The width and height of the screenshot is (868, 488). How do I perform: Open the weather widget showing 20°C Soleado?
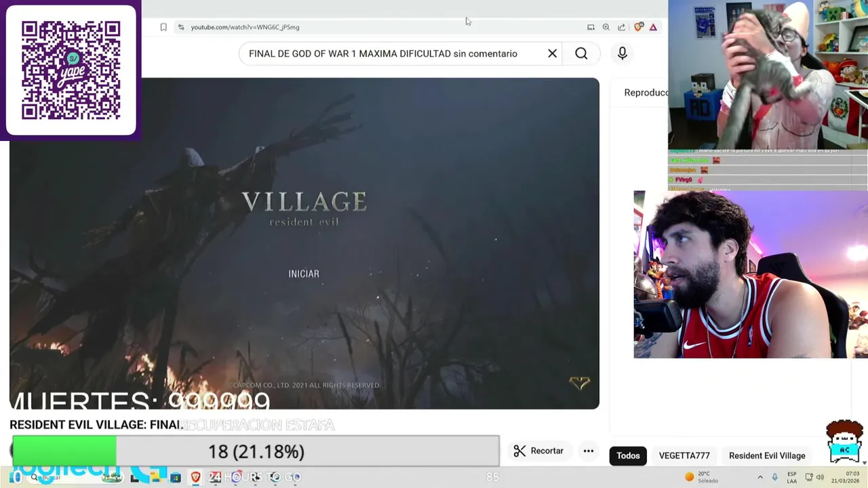coord(701,477)
